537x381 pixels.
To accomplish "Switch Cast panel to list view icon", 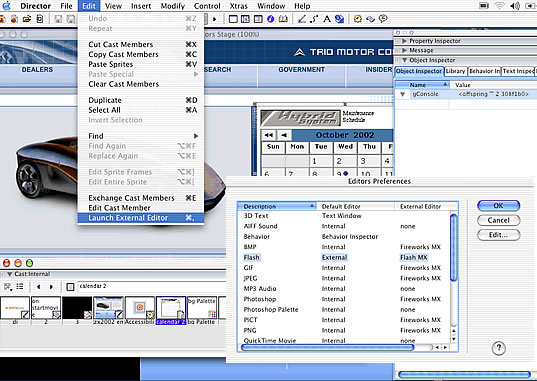I will pyautogui.click(x=20, y=286).
